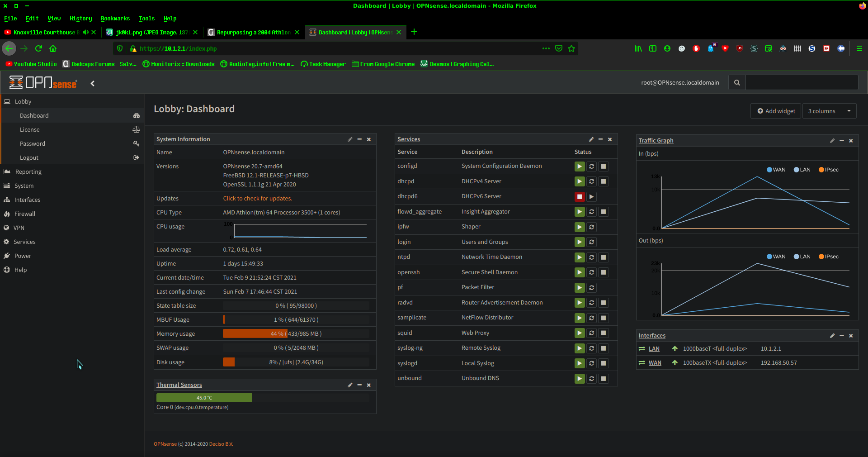The height and width of the screenshot is (457, 868).
Task: Start the stopped dhcpd6 service
Action: 591,197
